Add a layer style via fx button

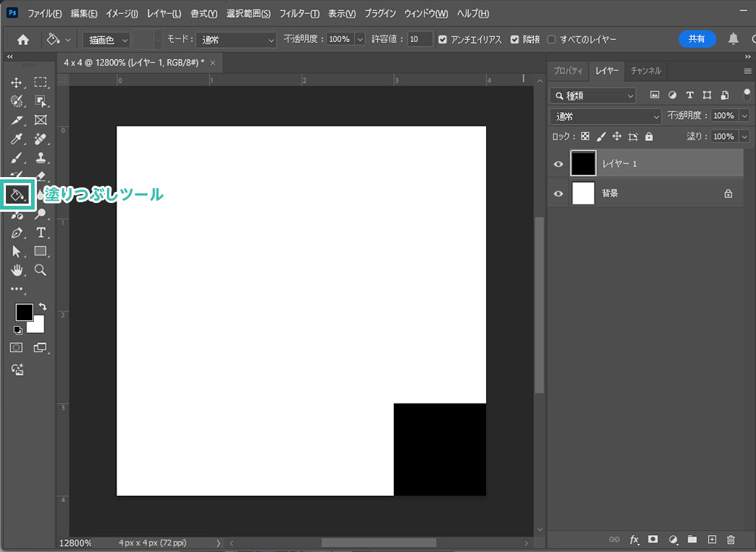click(634, 539)
